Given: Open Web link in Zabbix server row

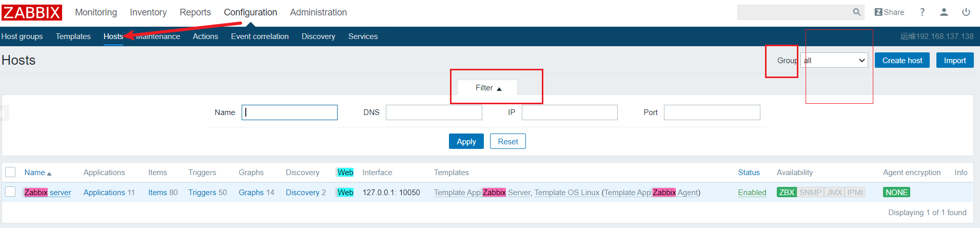Looking at the screenshot, I should (345, 193).
